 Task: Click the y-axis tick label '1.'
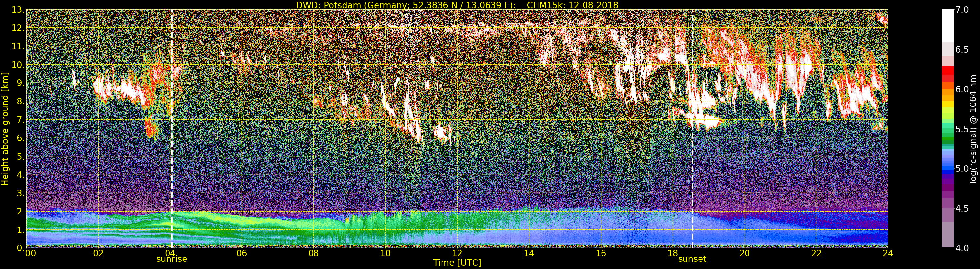pos(20,230)
